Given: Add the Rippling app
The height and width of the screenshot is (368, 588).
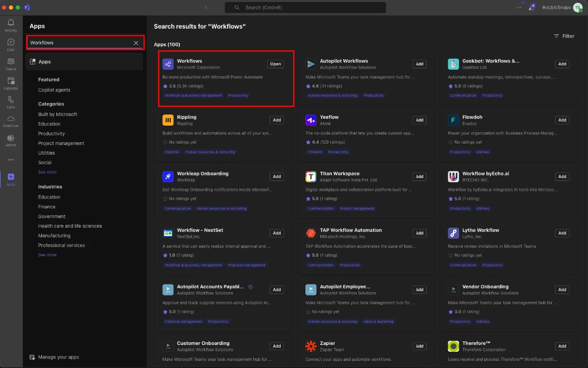Looking at the screenshot, I should coord(277,120).
